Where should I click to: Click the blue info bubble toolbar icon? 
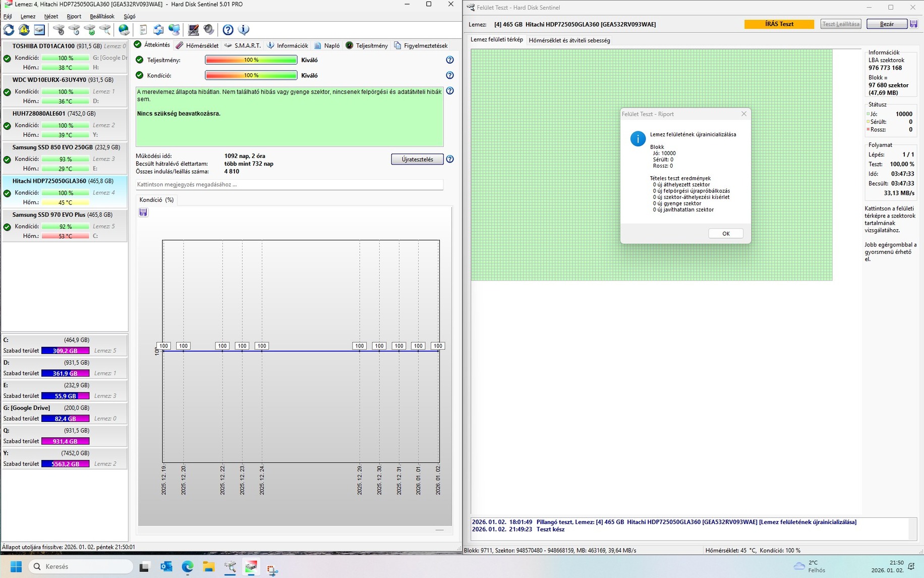(x=244, y=30)
